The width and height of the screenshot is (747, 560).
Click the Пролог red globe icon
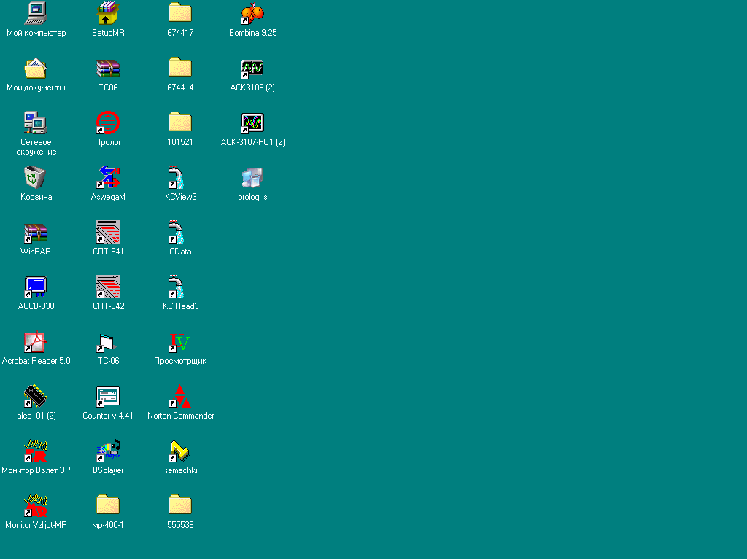click(x=108, y=122)
